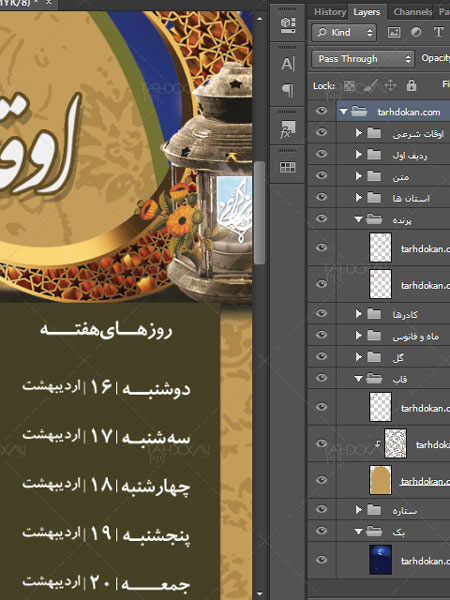The height and width of the screenshot is (600, 450).
Task: Click the lock position icon
Action: pos(390,85)
